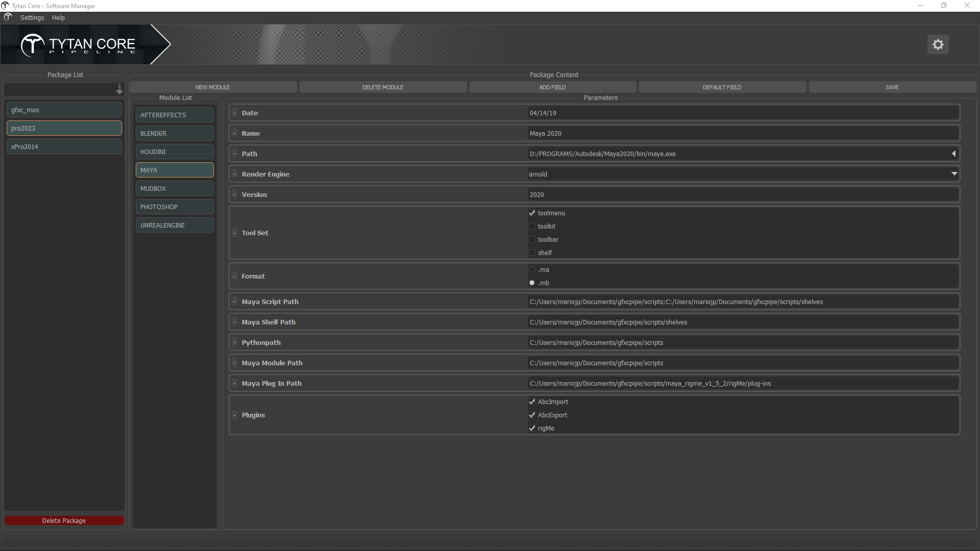The image size is (980, 551).
Task: Click the minus icon beside Plugins
Action: [x=234, y=415]
